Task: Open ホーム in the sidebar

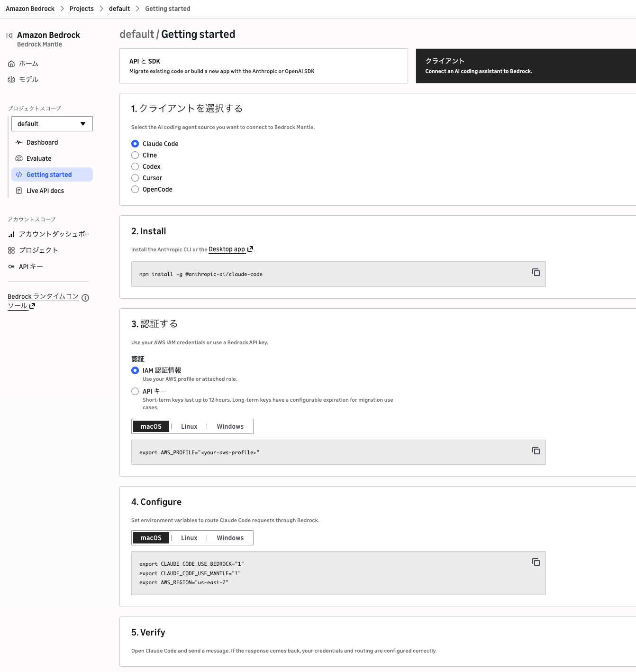Action: (28, 64)
